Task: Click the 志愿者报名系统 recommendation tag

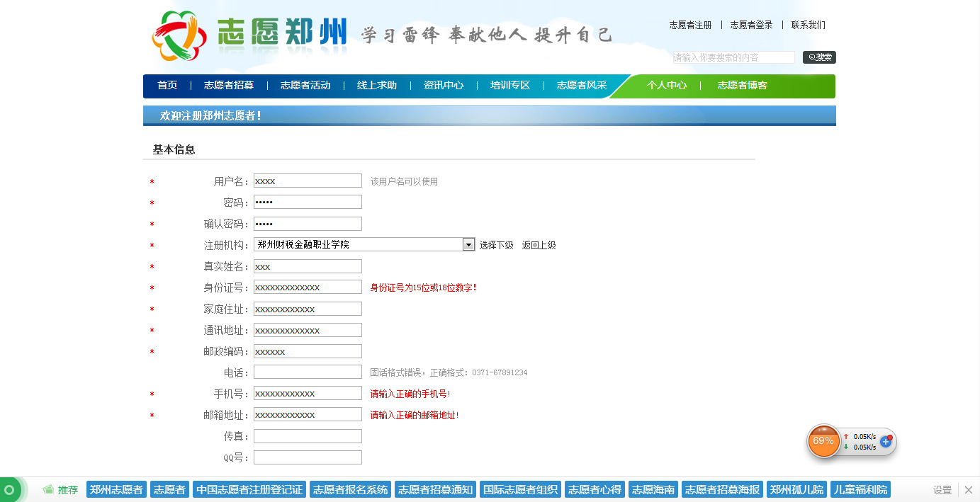Action: tap(350, 490)
